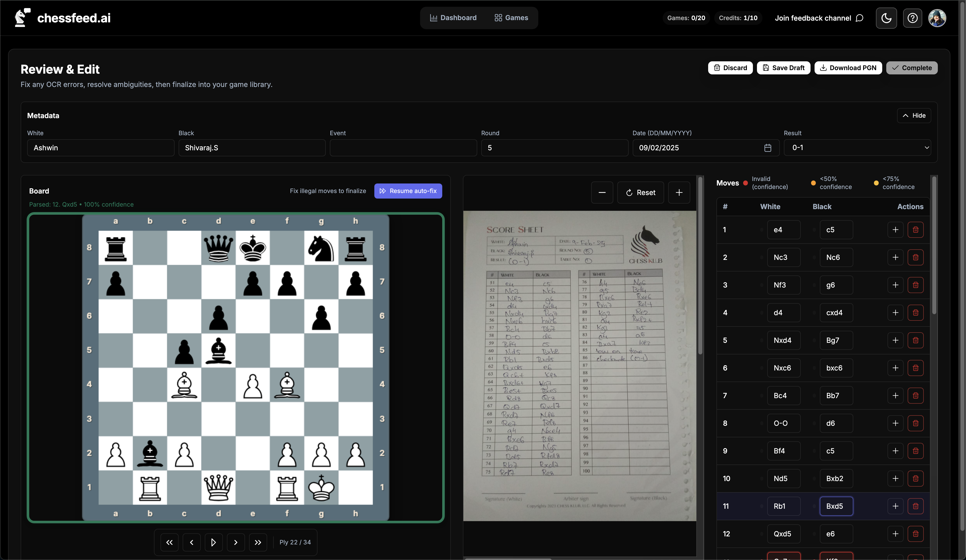
Task: Skip to the last ply
Action: click(x=258, y=542)
